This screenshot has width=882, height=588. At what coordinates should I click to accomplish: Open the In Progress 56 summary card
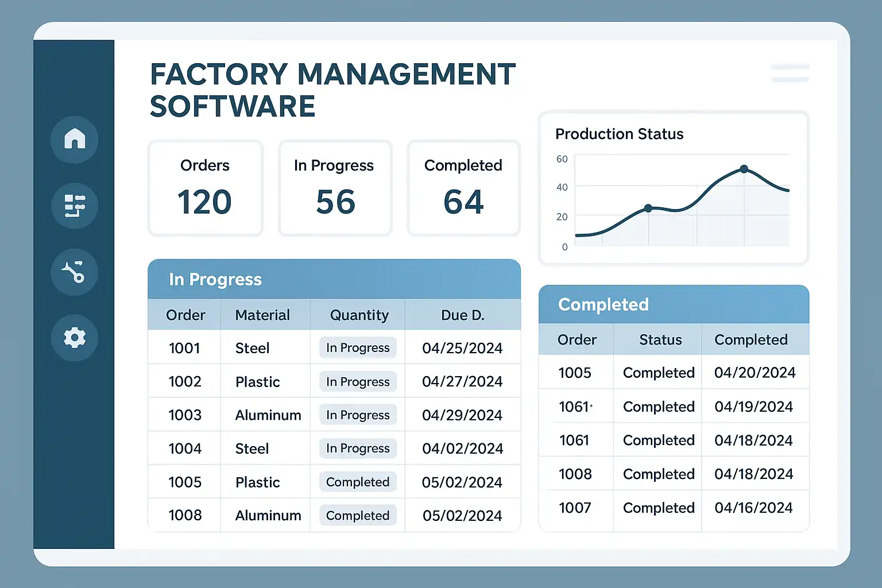click(x=335, y=188)
